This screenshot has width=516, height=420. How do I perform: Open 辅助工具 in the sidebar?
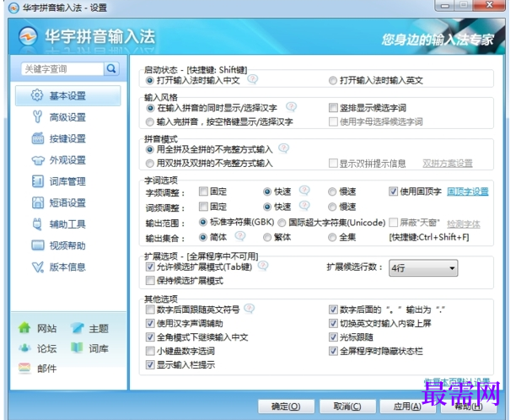pyautogui.click(x=67, y=224)
